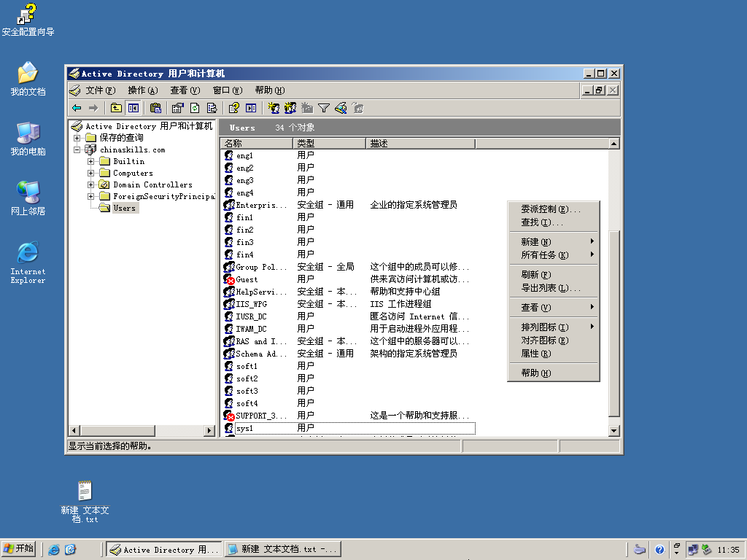Collapse the chinaskills.com domain node
Viewport: 747px width, 560px height.
[77, 149]
